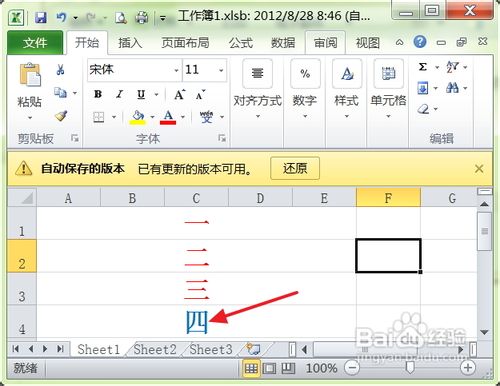500x386 pixels.
Task: Expand the fill color dropdown arrow
Action: pyautogui.click(x=153, y=117)
